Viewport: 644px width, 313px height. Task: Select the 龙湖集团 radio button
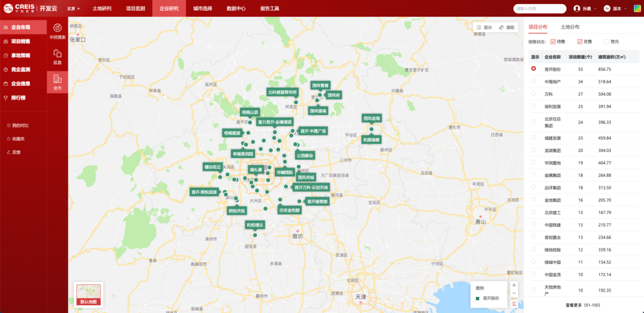click(x=534, y=150)
